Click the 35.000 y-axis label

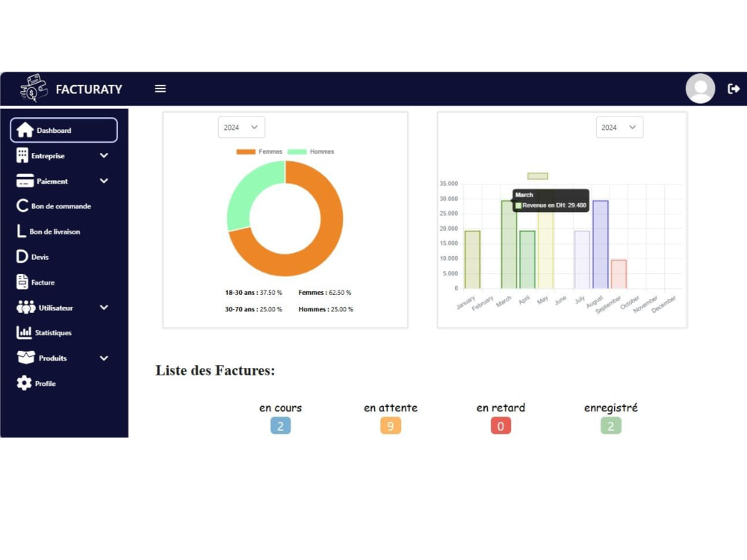449,184
